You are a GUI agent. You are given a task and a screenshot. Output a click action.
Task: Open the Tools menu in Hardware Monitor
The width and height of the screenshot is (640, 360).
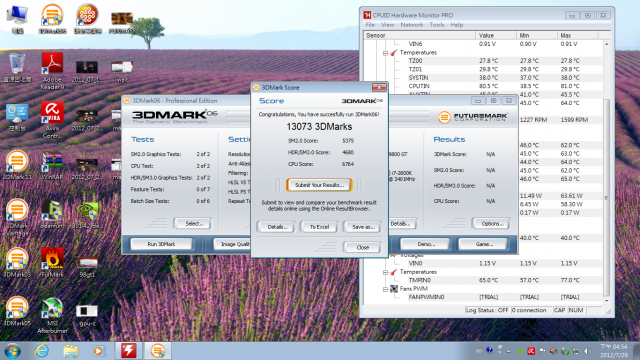pos(437,25)
